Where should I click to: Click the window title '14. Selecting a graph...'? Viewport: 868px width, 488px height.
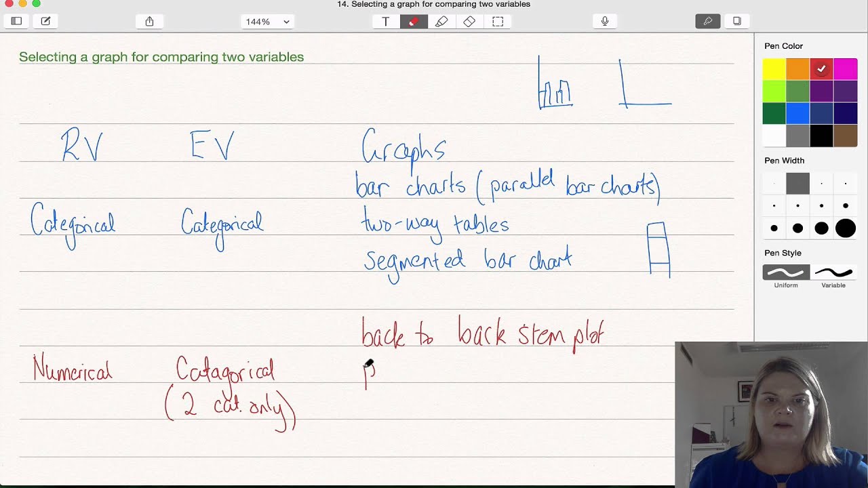point(434,4)
